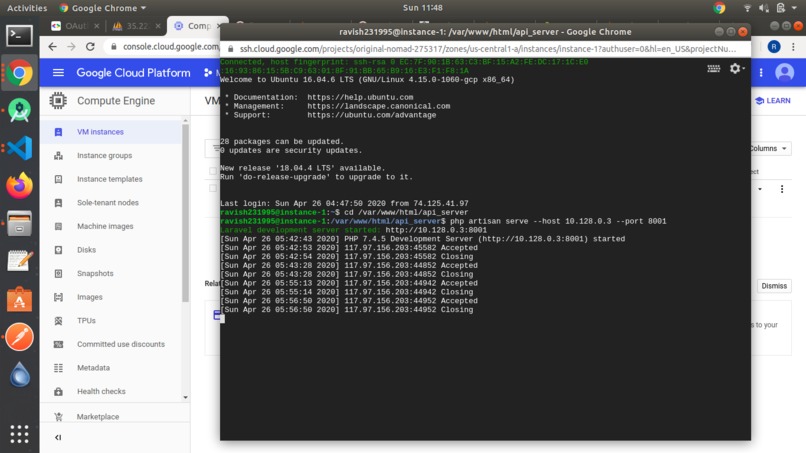Screen dimensions: 806x453
Task: Open Google Chrome from the dock
Action: [19, 74]
